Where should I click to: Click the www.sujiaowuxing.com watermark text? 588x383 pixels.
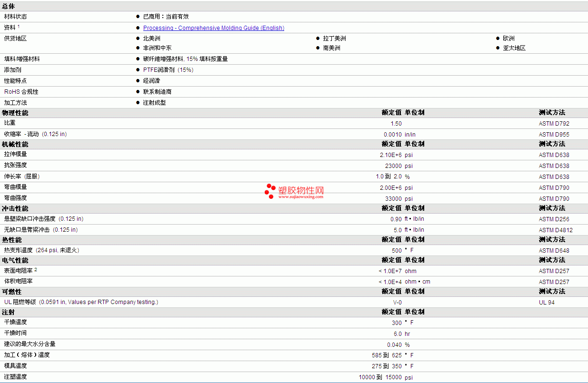[x=301, y=196]
